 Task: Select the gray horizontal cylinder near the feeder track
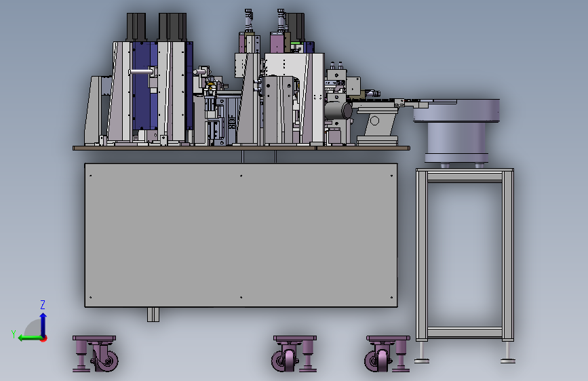coord(338,111)
